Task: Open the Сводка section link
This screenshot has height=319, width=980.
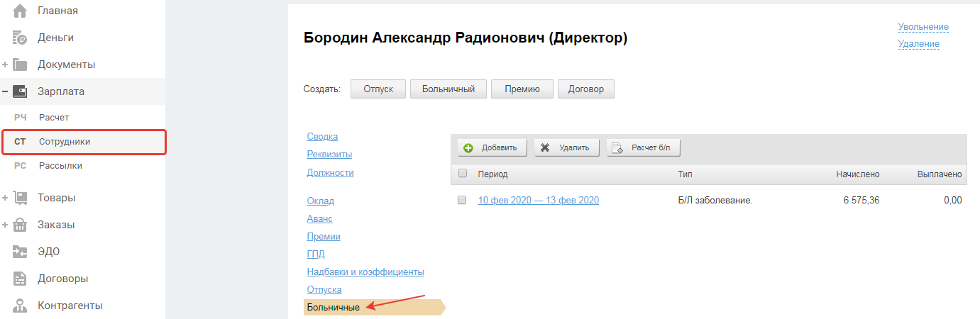Action: (322, 136)
